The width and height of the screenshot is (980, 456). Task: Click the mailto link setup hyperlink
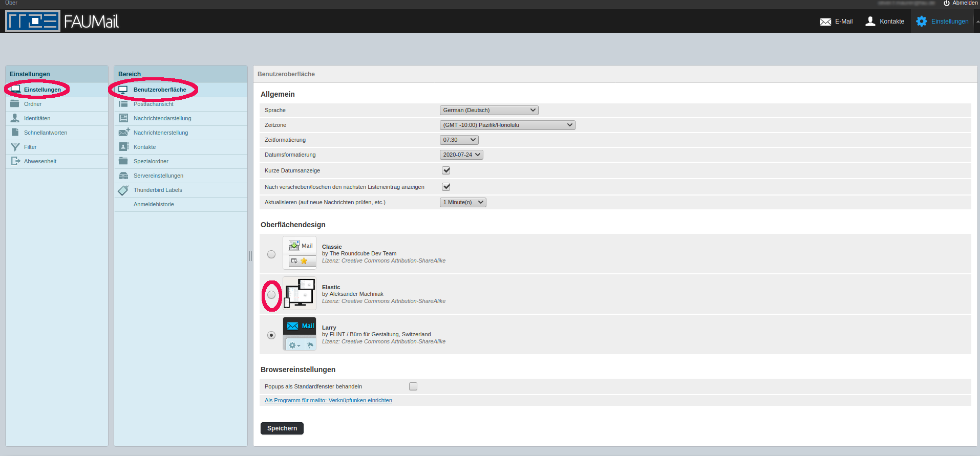point(328,400)
